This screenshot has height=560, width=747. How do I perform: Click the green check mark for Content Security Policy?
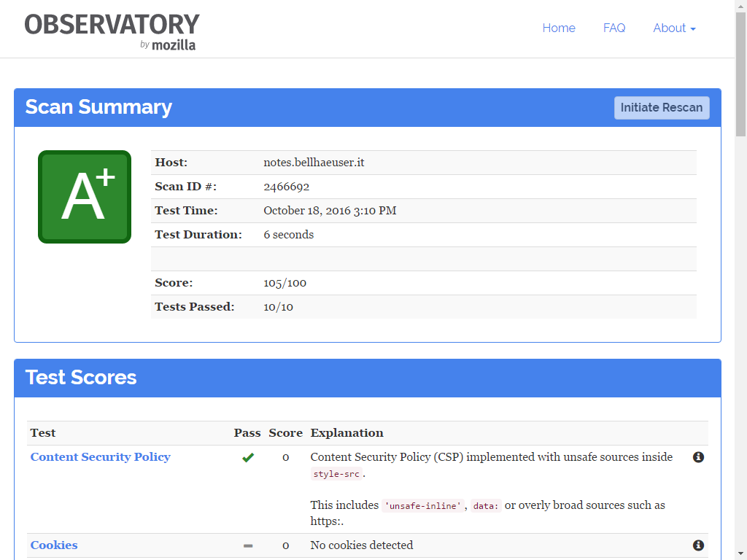pos(248,458)
